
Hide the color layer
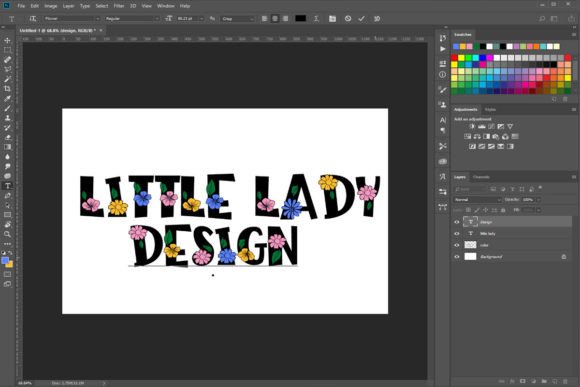pos(457,245)
